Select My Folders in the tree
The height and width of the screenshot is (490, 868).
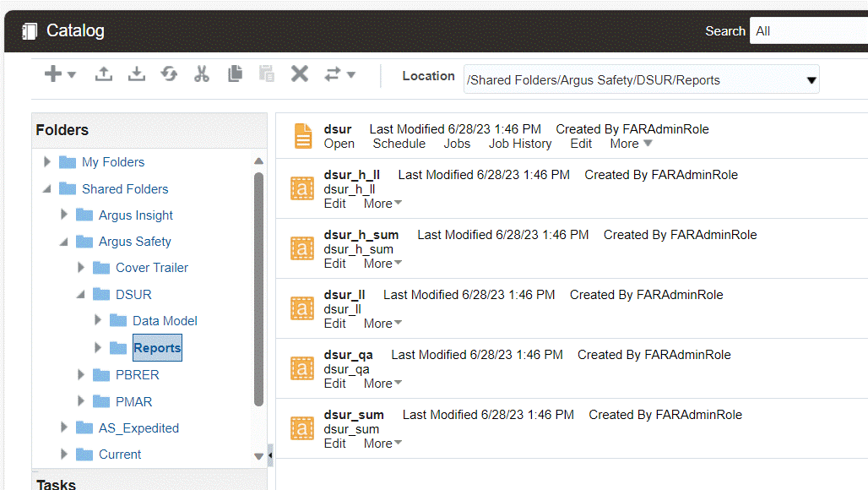[113, 162]
